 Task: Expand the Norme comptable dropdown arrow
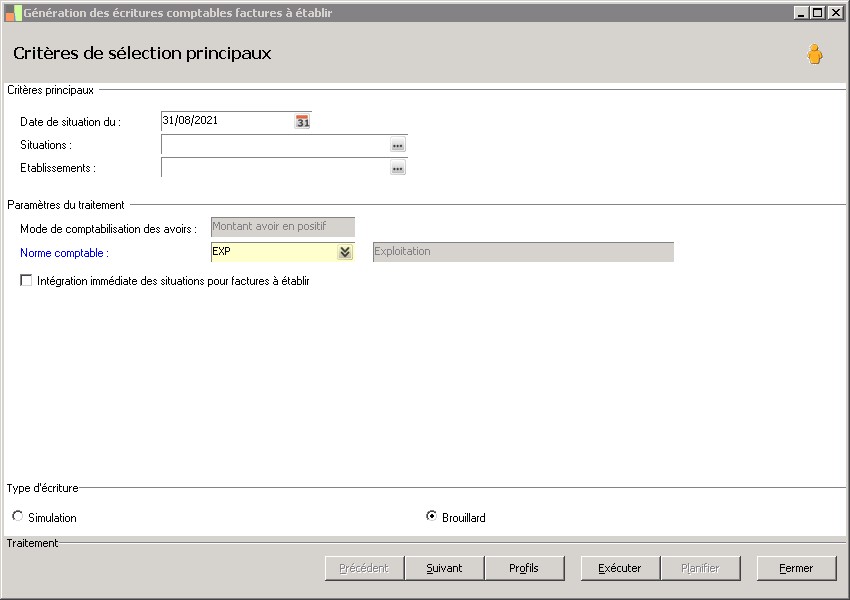click(345, 252)
